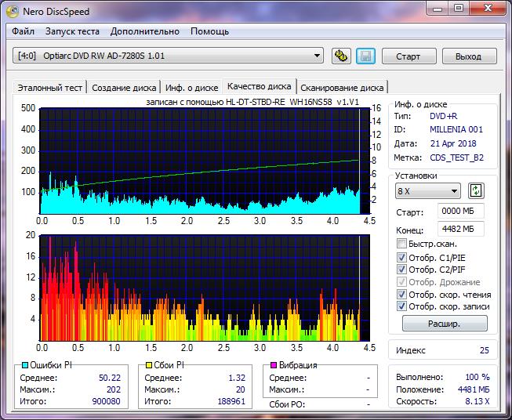Open the Запуск теста menu
Screen dimensions: 512x420
72,31
